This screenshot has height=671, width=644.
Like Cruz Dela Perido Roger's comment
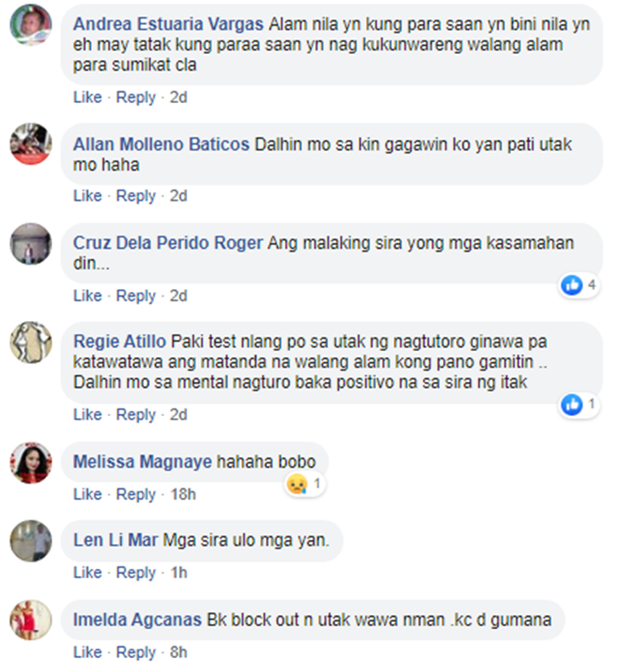click(x=88, y=296)
